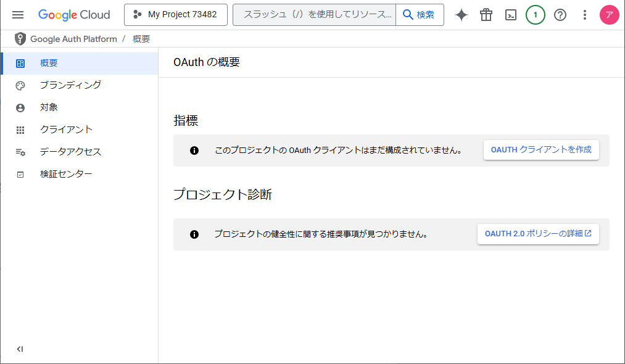Open OAUTH 2.0 ポリシーの詳細 link

(x=538, y=234)
